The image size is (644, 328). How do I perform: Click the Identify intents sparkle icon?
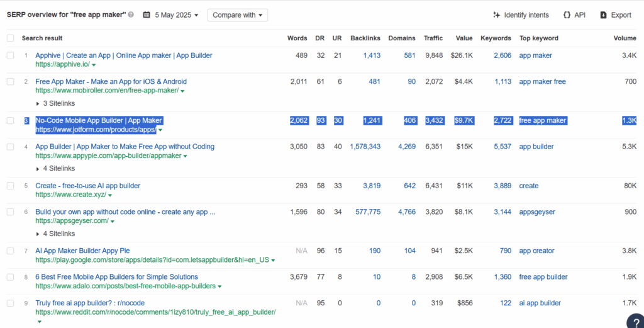click(x=497, y=15)
